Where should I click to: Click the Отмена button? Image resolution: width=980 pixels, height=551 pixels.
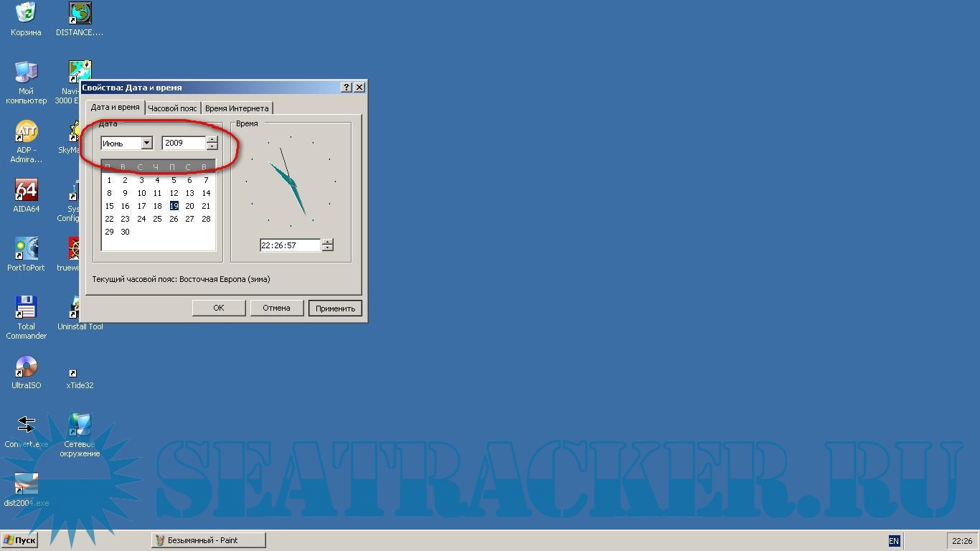coord(276,308)
